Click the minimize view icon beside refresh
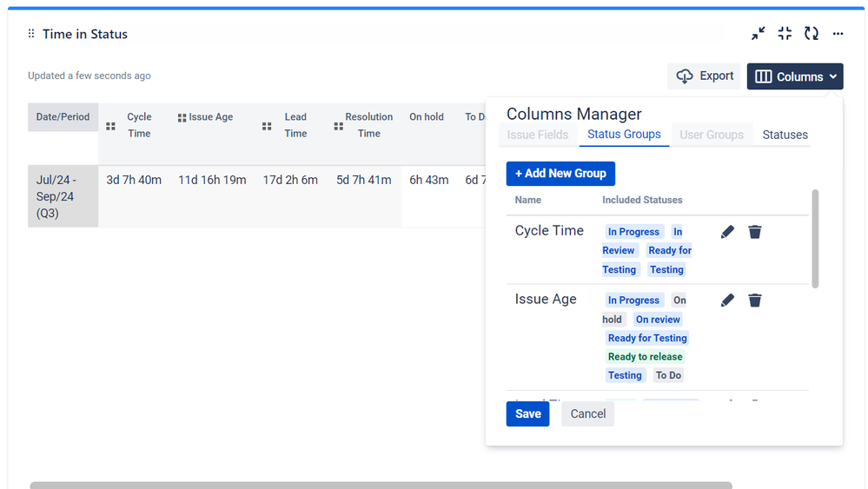The width and height of the screenshot is (868, 489). pos(785,34)
